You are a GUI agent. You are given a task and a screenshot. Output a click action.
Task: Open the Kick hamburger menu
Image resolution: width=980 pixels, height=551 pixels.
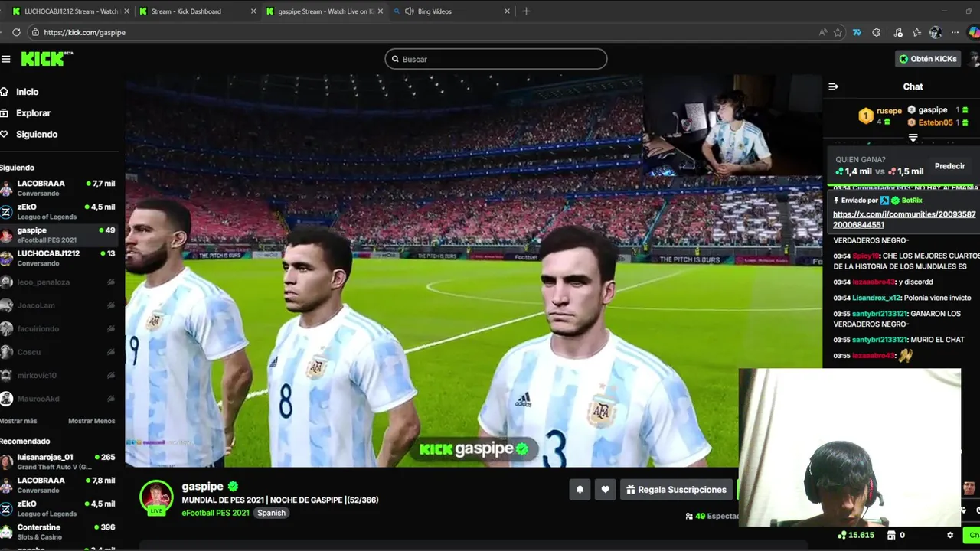click(6, 59)
